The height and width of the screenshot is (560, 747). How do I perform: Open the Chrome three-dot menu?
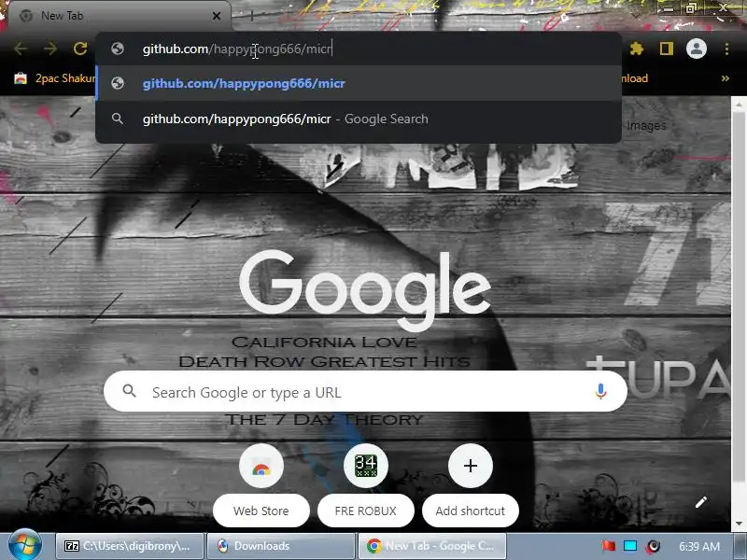click(726, 49)
